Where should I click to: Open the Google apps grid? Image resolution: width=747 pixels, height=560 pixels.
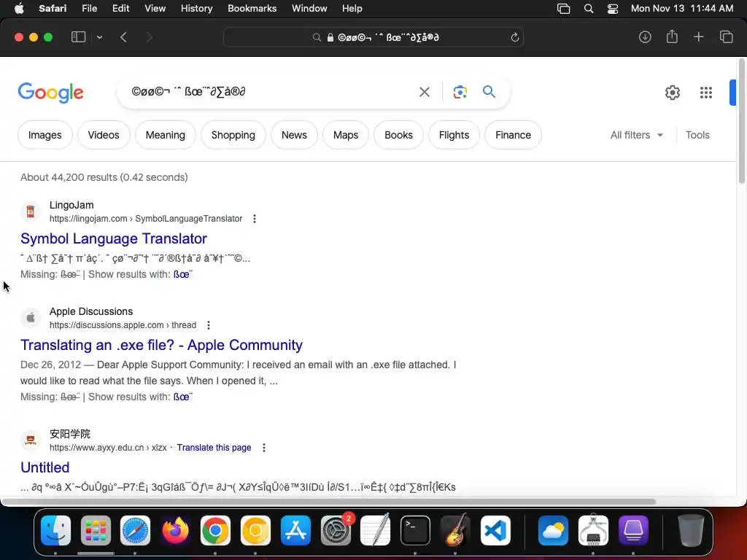pyautogui.click(x=706, y=93)
